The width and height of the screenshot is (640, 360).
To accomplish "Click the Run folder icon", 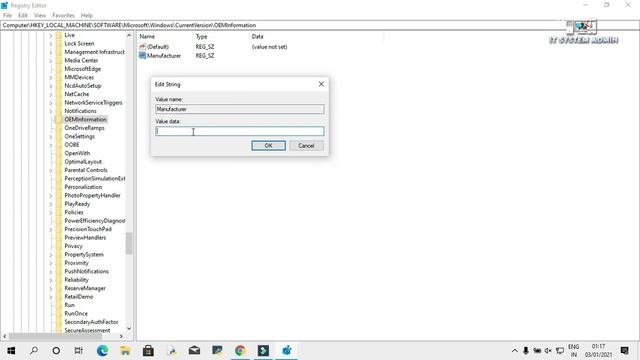I will (x=59, y=305).
